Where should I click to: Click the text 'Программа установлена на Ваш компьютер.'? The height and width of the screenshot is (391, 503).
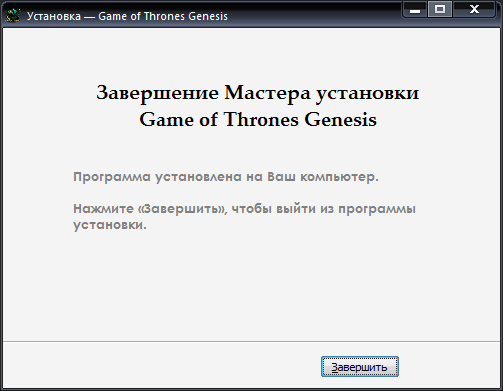click(226, 177)
